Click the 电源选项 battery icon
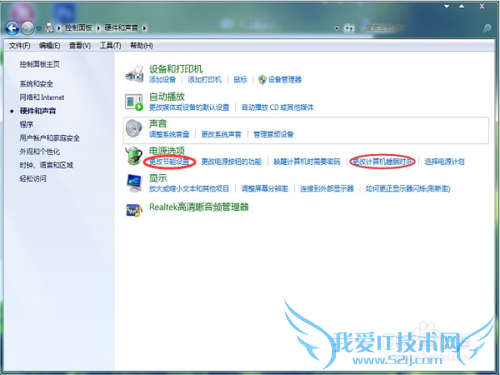500x375 pixels. pos(134,156)
